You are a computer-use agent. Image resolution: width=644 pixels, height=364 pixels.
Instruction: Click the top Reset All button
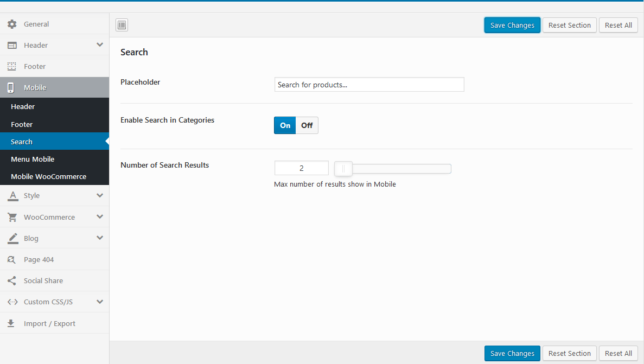(x=618, y=25)
